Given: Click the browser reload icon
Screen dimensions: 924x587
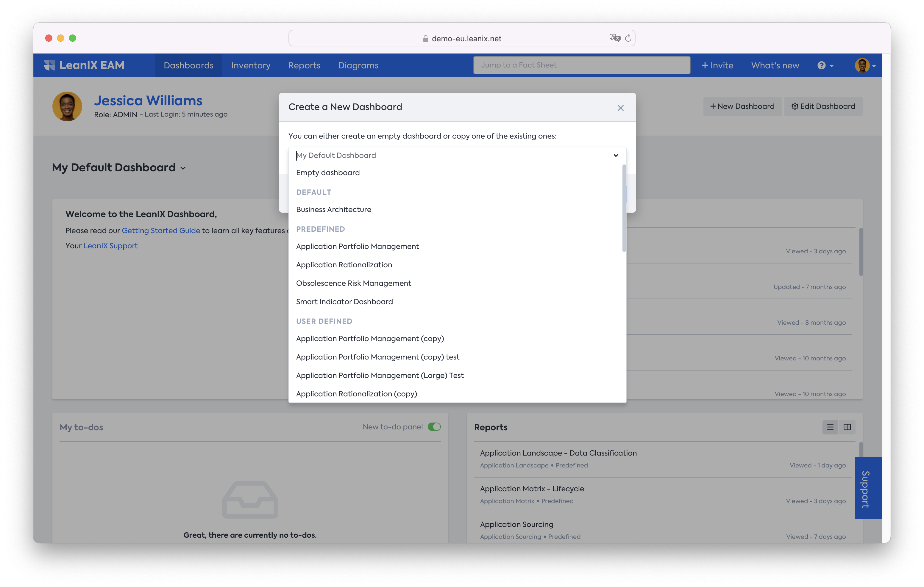Looking at the screenshot, I should [x=628, y=38].
